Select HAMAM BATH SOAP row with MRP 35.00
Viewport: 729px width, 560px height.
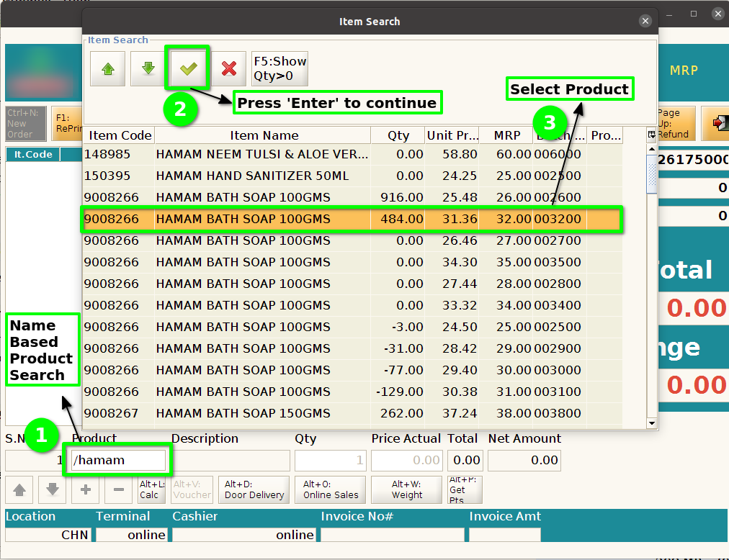352,262
